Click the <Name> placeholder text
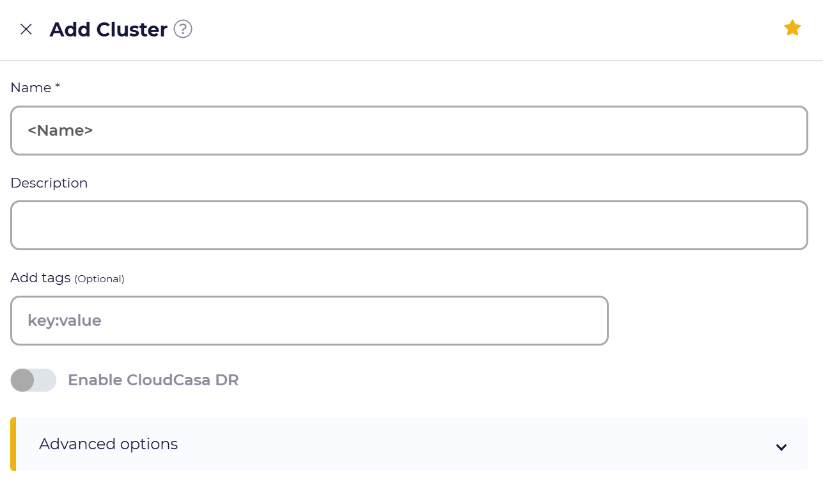Screen dimensions: 823x487 pos(60,131)
